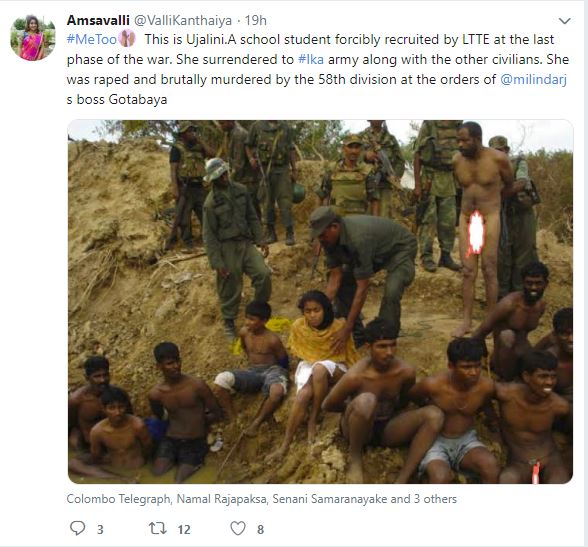
Task: Click the Amsavalli display name
Action: pos(98,20)
